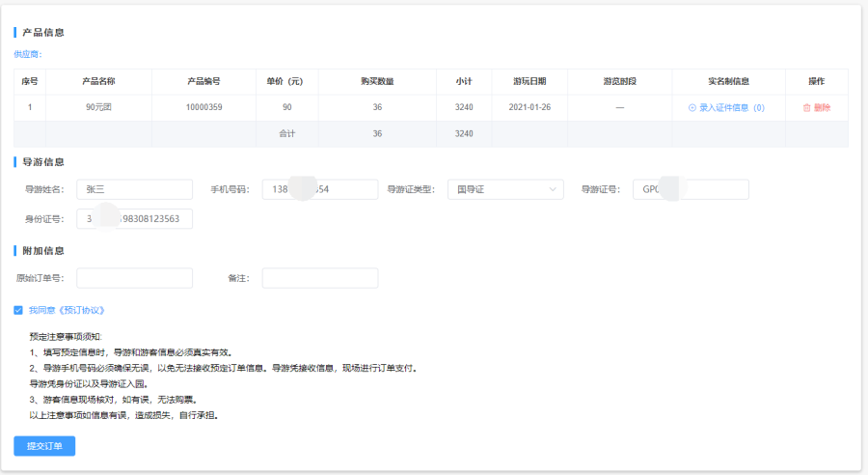Select the 导游证号 text box

pyautogui.click(x=691, y=189)
